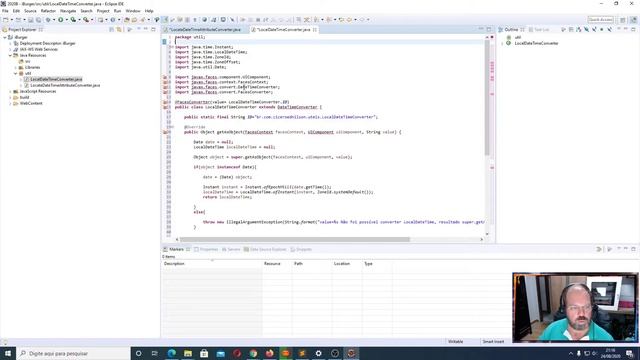The height and width of the screenshot is (360, 640).
Task: Toggle Link with Editor in Project Explorer
Action: coord(119,30)
